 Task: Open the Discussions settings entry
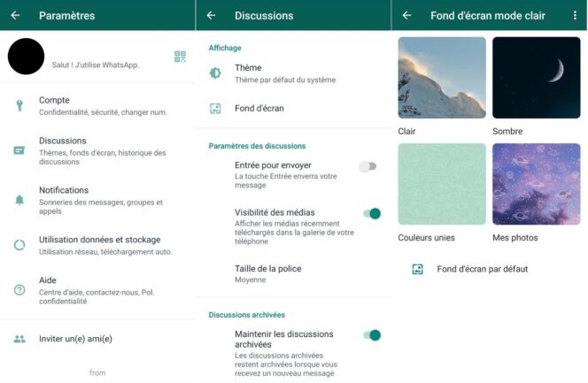point(97,151)
